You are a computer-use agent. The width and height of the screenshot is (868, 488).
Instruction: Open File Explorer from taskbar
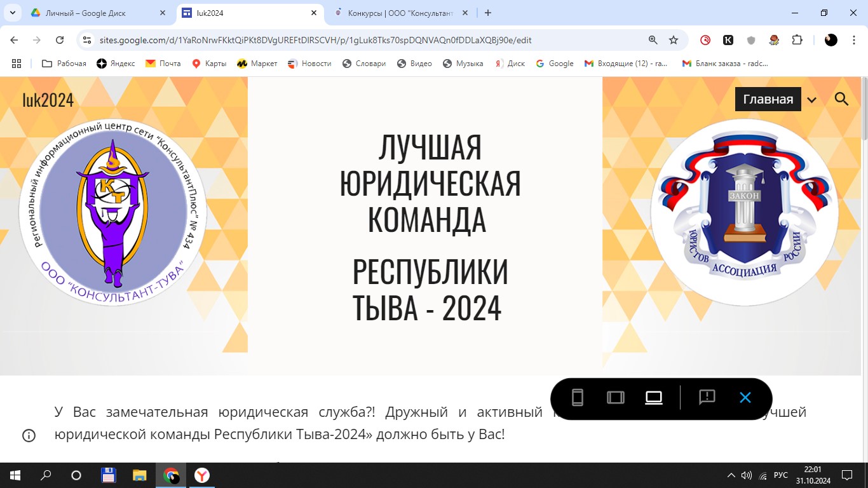pos(139,475)
